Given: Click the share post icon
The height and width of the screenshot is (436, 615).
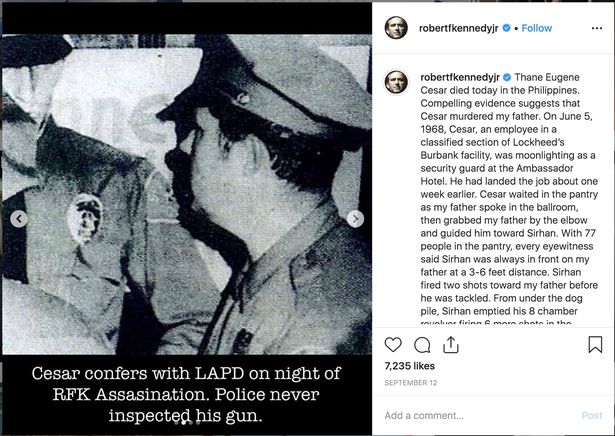Looking at the screenshot, I should tap(450, 345).
